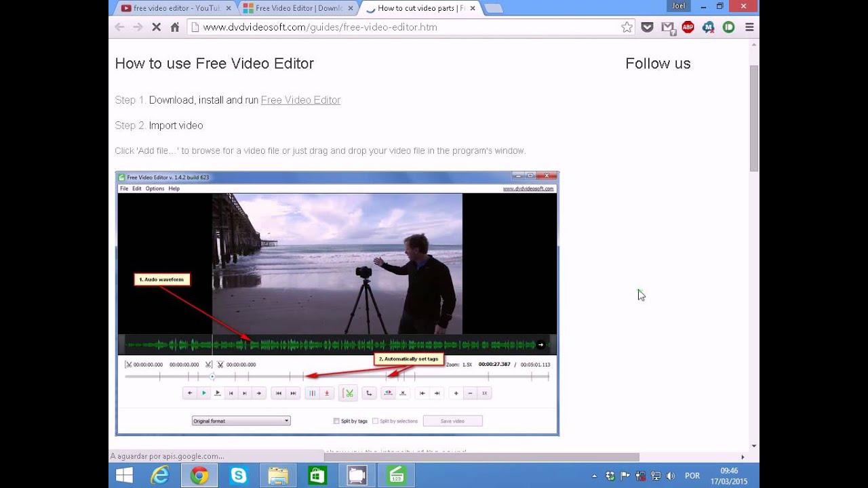868x488 pixels.
Task: Open the Gmail mail checker extension
Action: [x=667, y=27]
